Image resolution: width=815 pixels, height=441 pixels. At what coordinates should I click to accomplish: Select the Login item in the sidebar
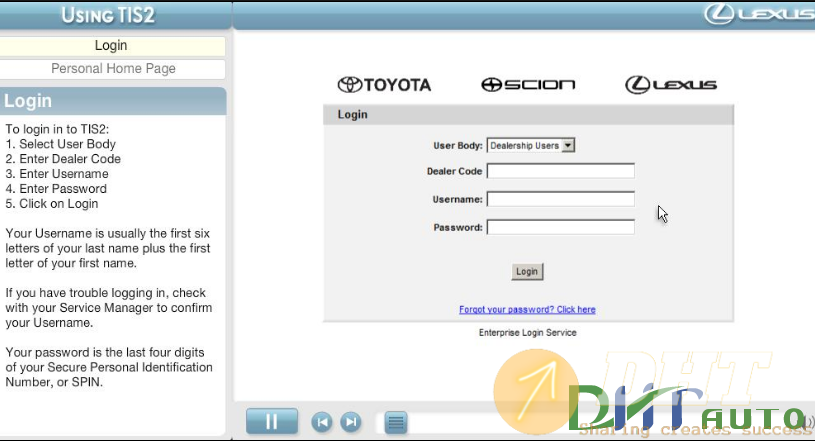click(111, 46)
